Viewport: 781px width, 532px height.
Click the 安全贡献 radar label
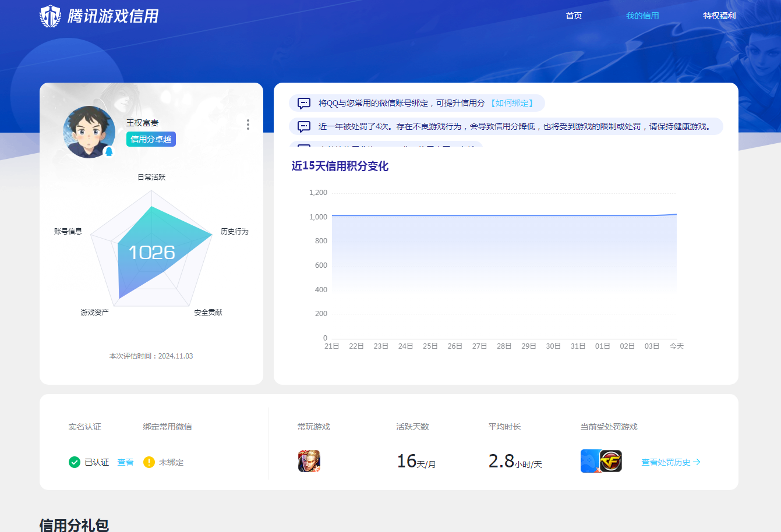coord(208,313)
